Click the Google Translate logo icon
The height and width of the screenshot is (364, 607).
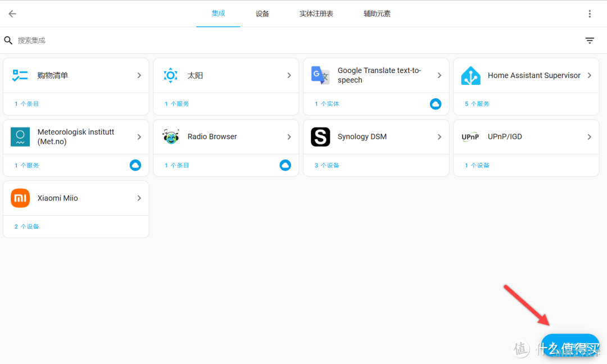click(320, 75)
